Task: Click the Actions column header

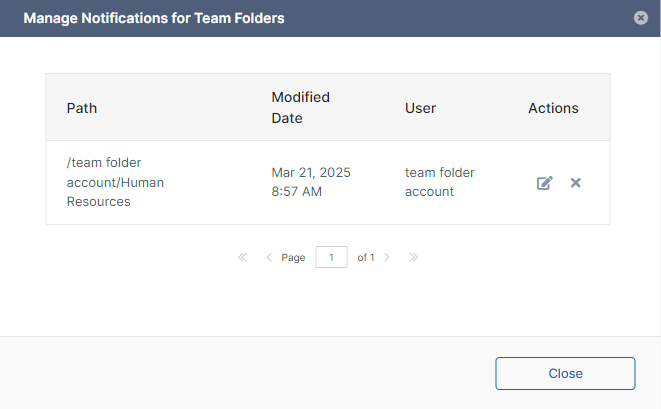Action: 553,108
